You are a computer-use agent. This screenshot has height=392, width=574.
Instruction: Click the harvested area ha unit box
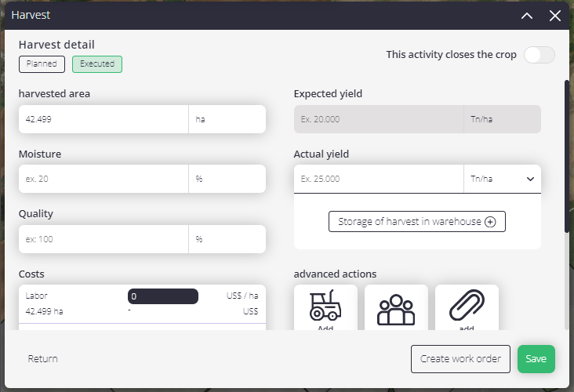point(227,119)
